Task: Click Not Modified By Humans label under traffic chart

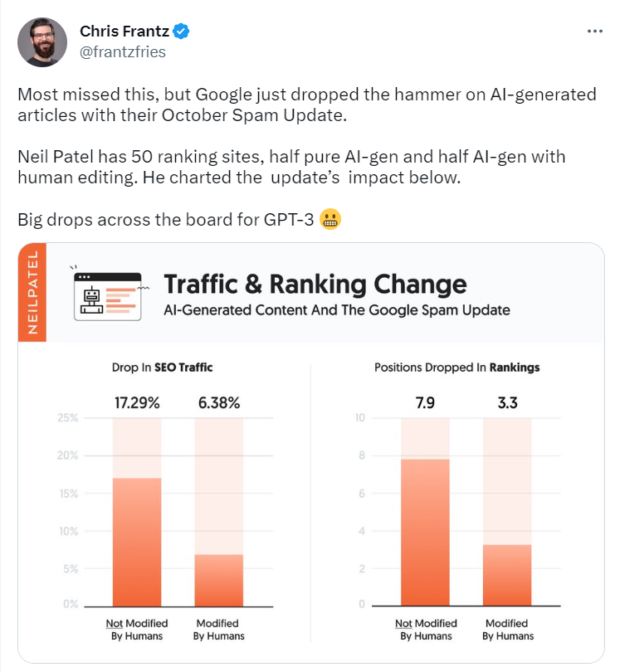Action: [x=137, y=630]
